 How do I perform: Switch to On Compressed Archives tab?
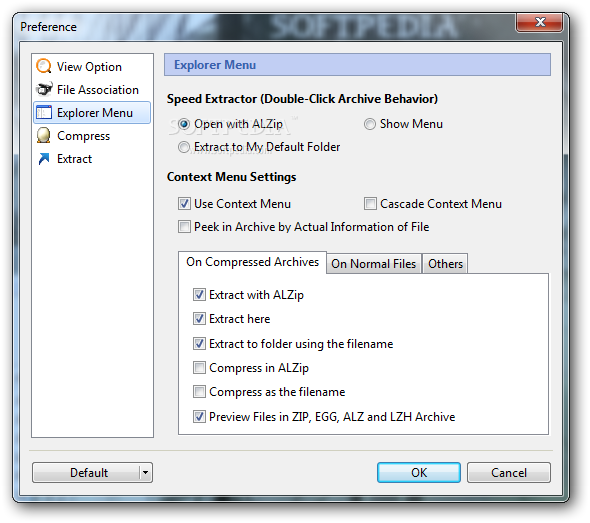click(252, 262)
